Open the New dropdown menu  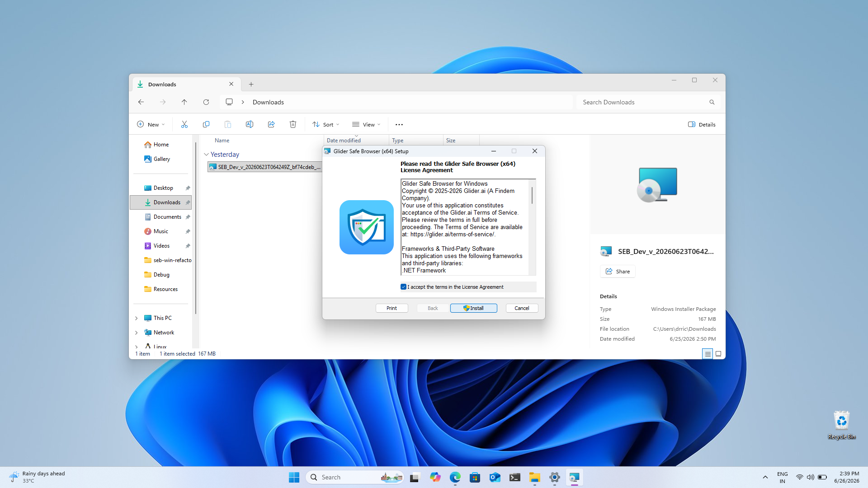point(151,125)
